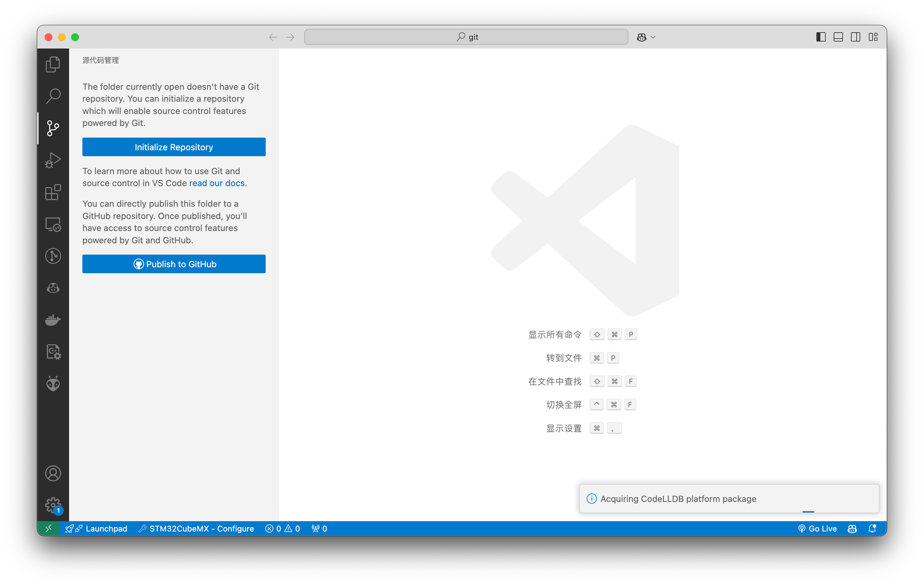Open Customize Layout options
Screen dimensions: 924x585
[x=873, y=37]
